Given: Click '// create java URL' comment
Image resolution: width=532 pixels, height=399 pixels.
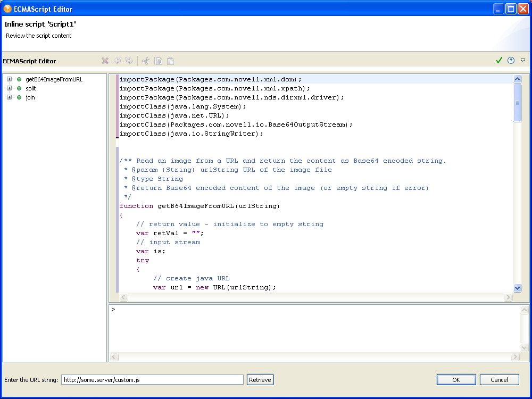Looking at the screenshot, I should tap(191, 279).
